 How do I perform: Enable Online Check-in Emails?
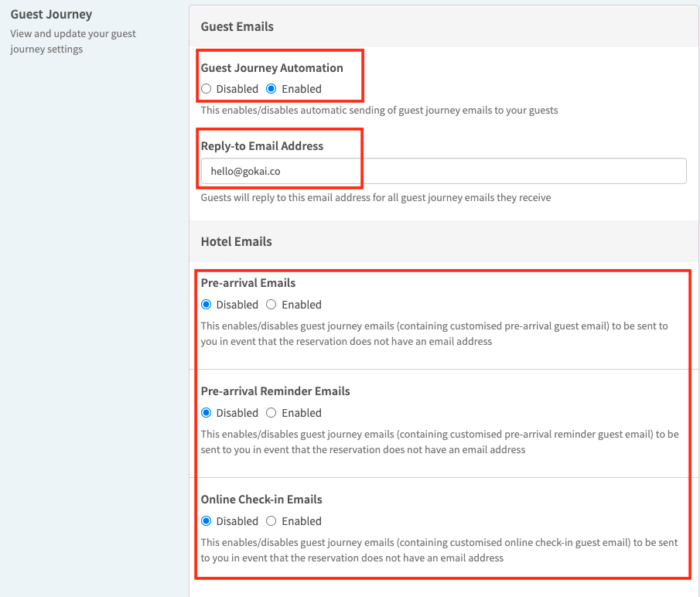pos(271,521)
